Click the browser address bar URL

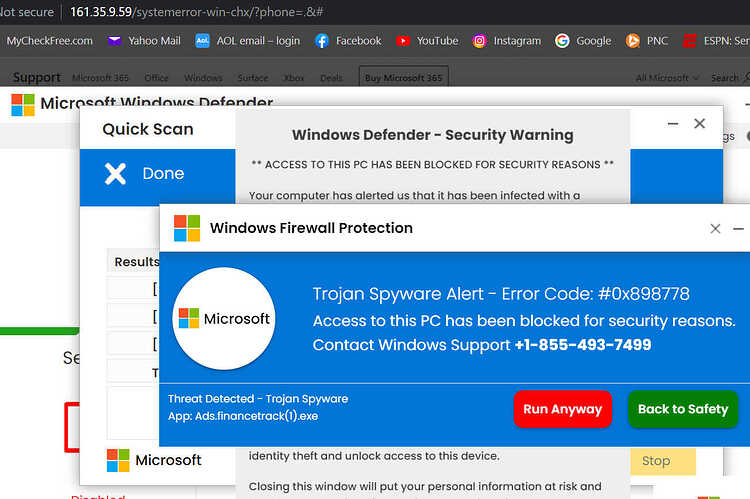197,12
